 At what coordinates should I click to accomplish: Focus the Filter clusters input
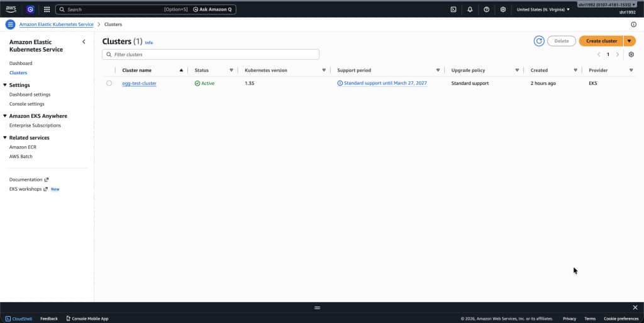click(211, 54)
